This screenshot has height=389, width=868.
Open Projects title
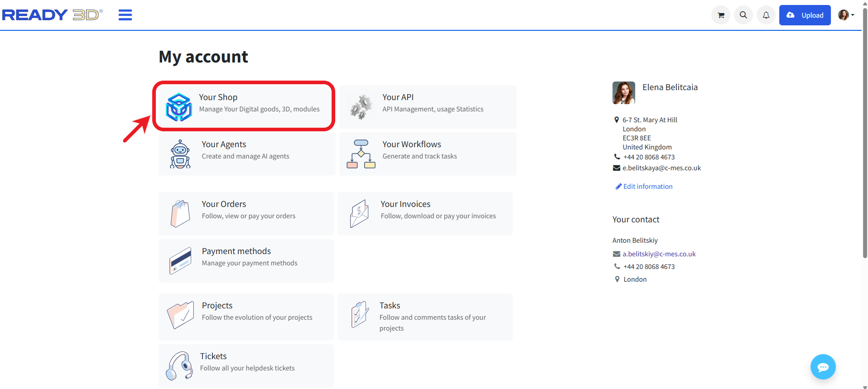pyautogui.click(x=217, y=305)
